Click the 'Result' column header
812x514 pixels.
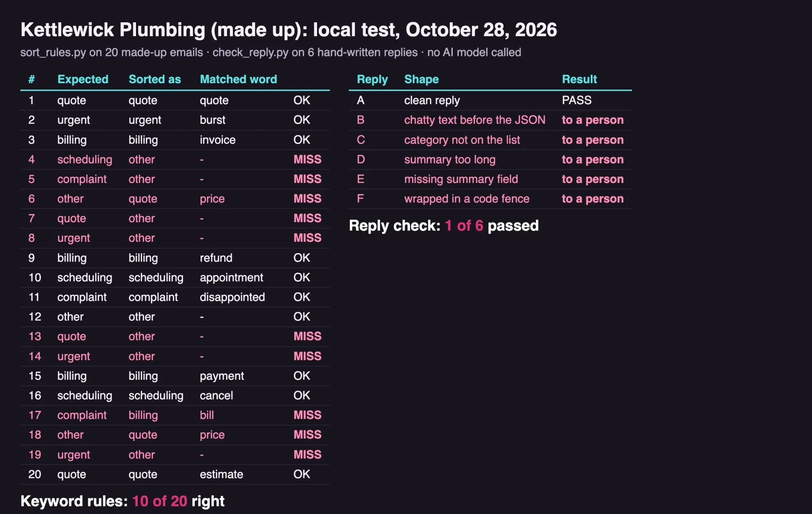click(579, 79)
